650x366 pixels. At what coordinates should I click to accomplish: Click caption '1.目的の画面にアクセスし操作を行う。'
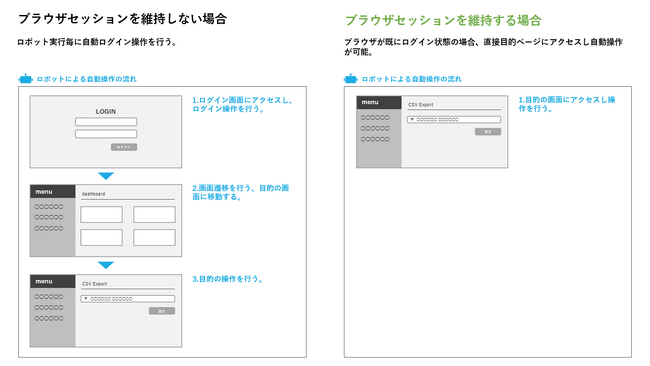coord(567,104)
